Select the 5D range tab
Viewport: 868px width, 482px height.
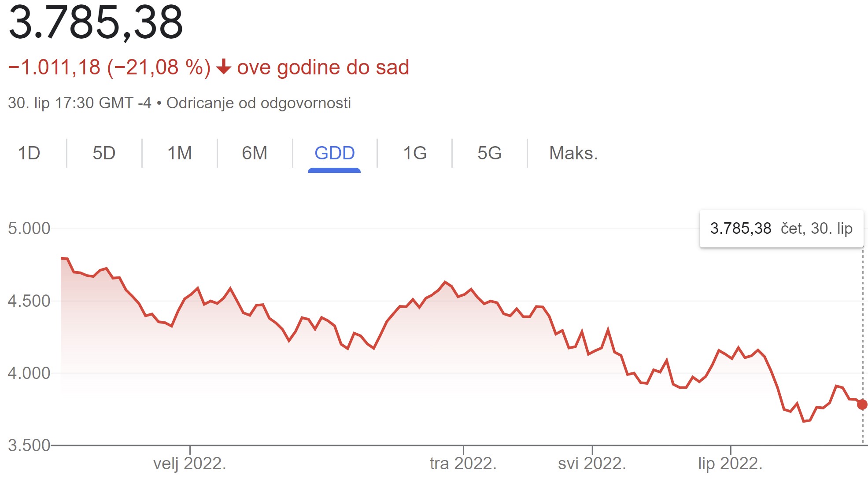tap(104, 153)
